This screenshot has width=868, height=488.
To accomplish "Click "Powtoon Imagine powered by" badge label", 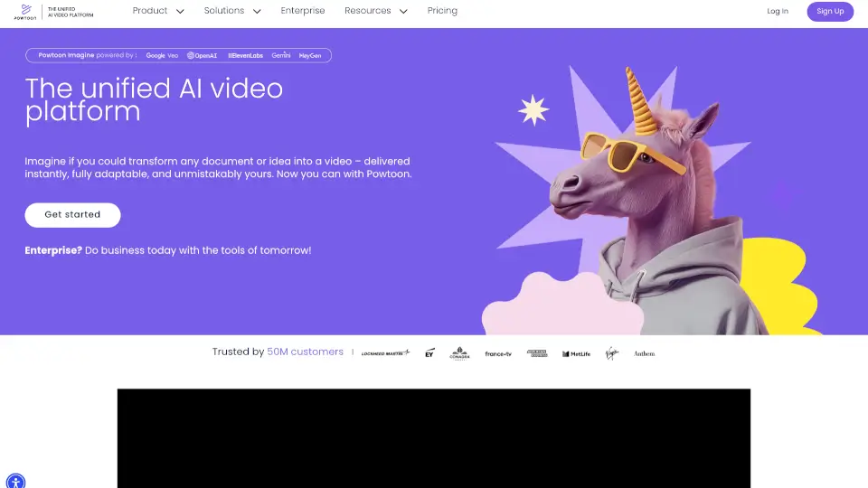I will [88, 55].
